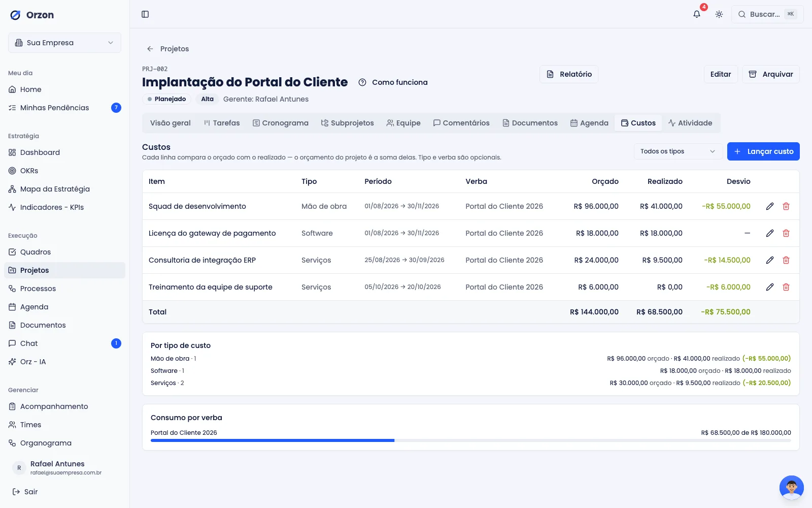The image size is (812, 508).
Task: Delete Squad de desenvolvimento cost row
Action: pos(786,206)
